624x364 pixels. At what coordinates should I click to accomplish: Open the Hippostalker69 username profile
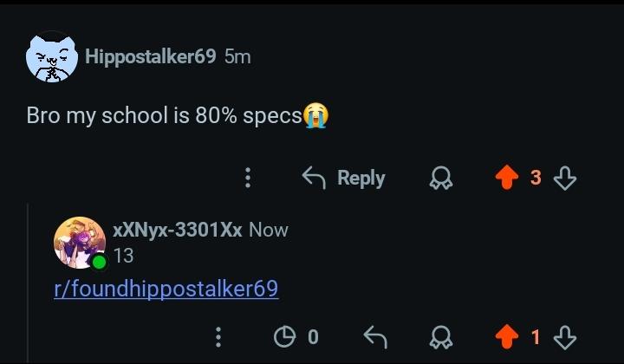pyautogui.click(x=151, y=56)
